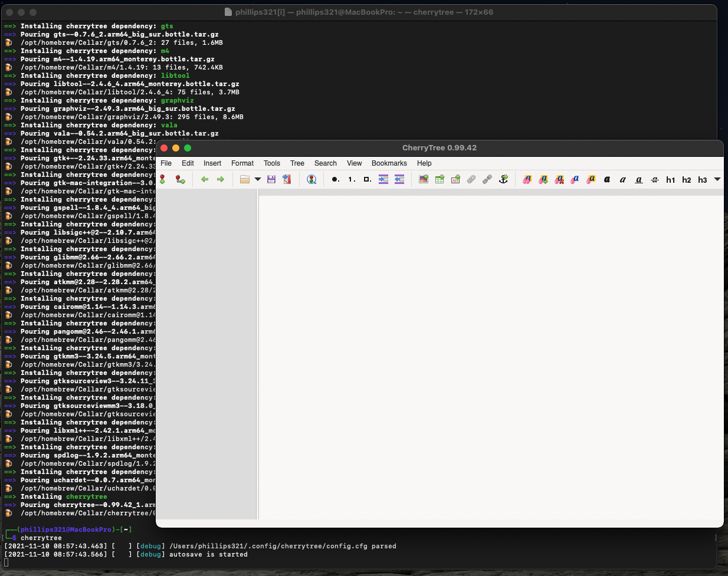Viewport: 728px width, 576px height.
Task: Open the Search menu
Action: pos(326,163)
